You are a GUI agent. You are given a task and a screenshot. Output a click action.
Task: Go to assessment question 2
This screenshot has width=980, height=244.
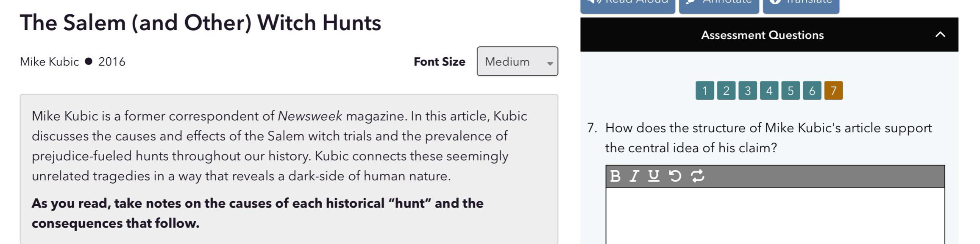[726, 90]
